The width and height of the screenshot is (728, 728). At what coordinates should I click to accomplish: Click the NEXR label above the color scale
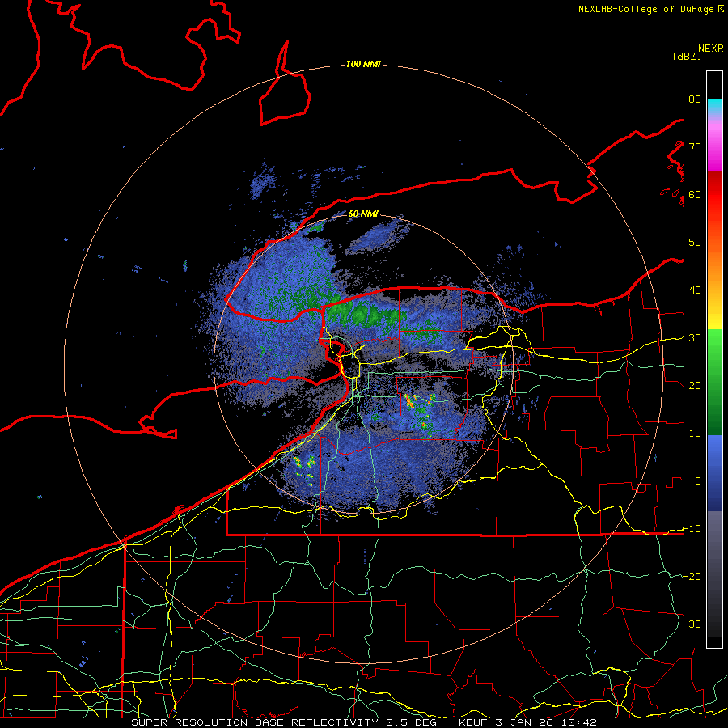(711, 49)
